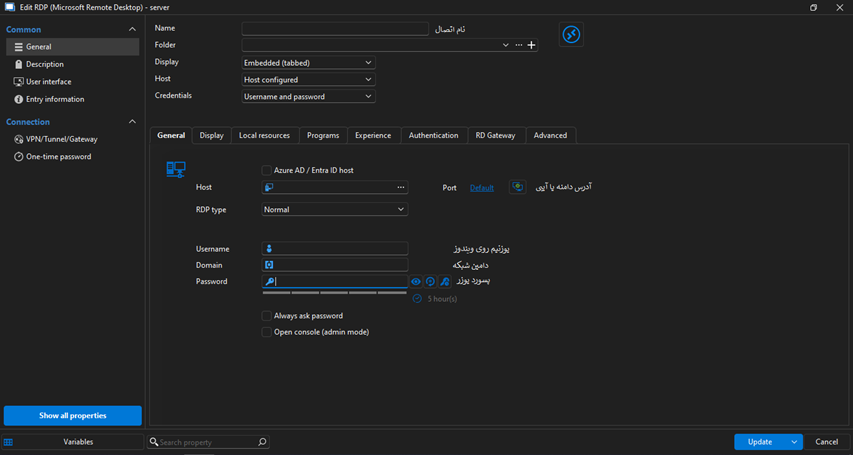This screenshot has width=853, height=455.
Task: Click the network scan icon next to Port
Action: [x=518, y=187]
